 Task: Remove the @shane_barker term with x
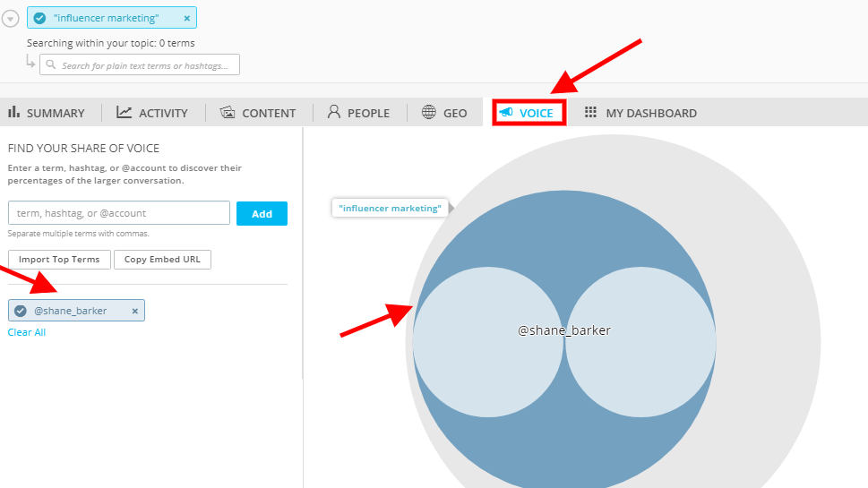[x=135, y=311]
